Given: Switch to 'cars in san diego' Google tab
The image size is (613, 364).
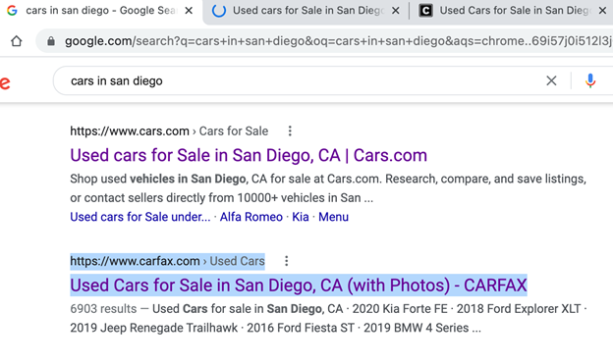Looking at the screenshot, I should (101, 11).
